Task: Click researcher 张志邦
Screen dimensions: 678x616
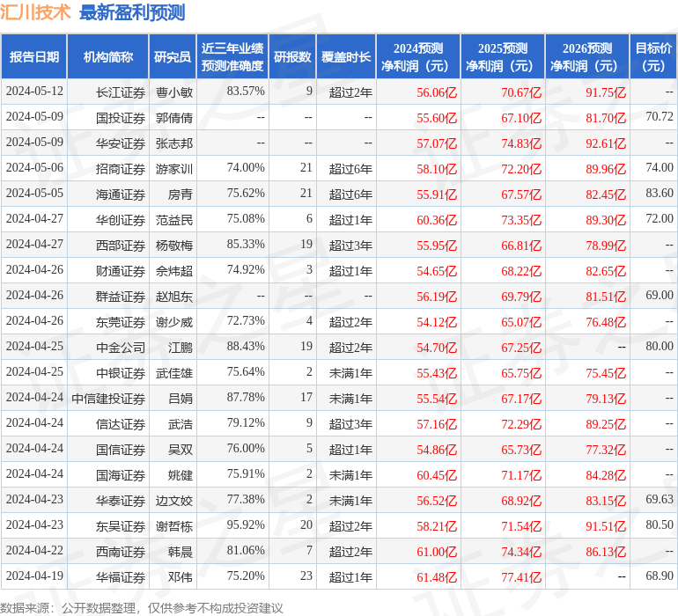Action: click(174, 143)
